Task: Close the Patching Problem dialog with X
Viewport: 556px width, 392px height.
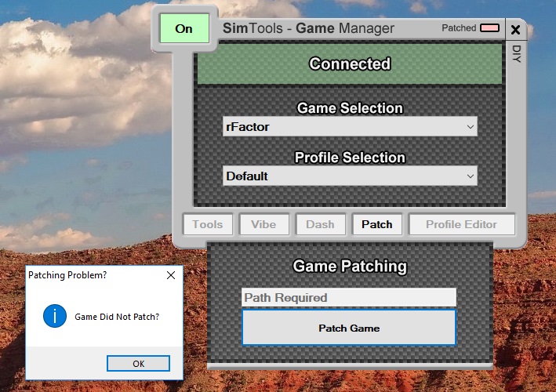Action: (x=171, y=275)
